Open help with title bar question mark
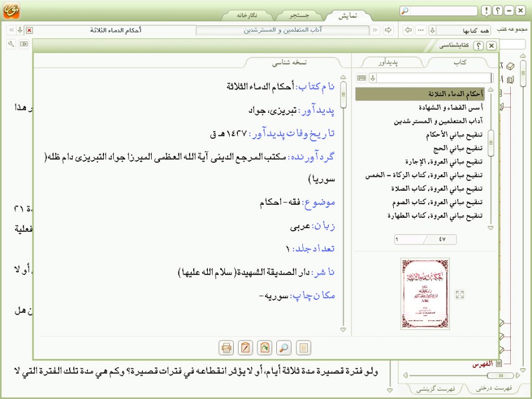This screenshot has width=532, height=399. 498,11
